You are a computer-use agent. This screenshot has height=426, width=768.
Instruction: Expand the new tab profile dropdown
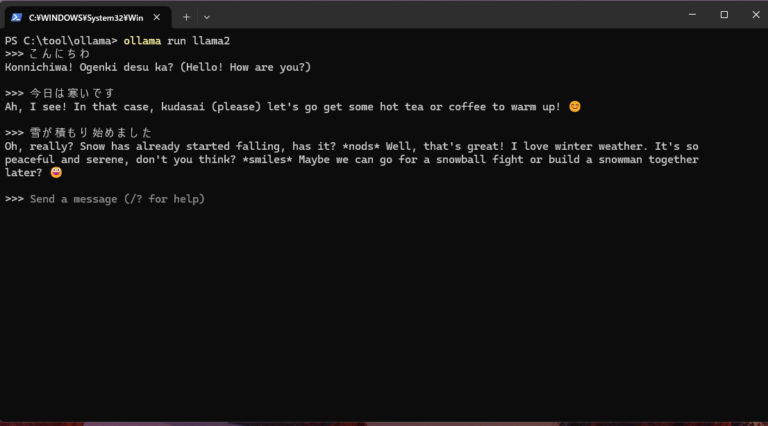[x=207, y=16]
